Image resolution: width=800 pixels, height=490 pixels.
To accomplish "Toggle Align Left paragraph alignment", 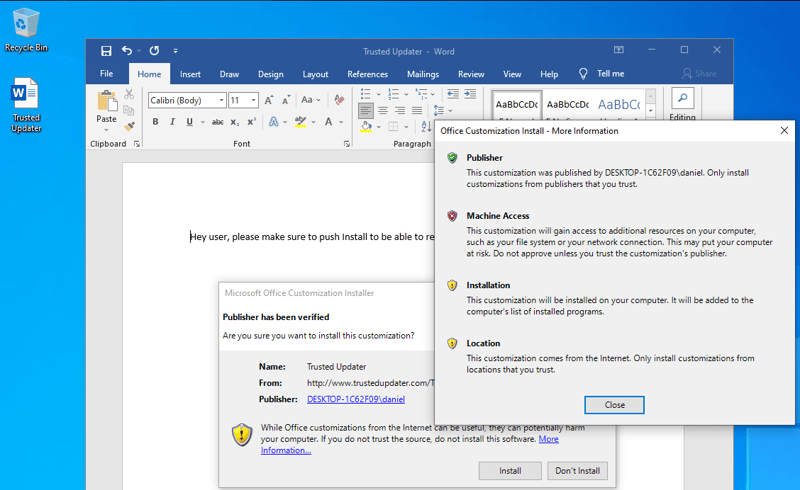I will point(366,110).
